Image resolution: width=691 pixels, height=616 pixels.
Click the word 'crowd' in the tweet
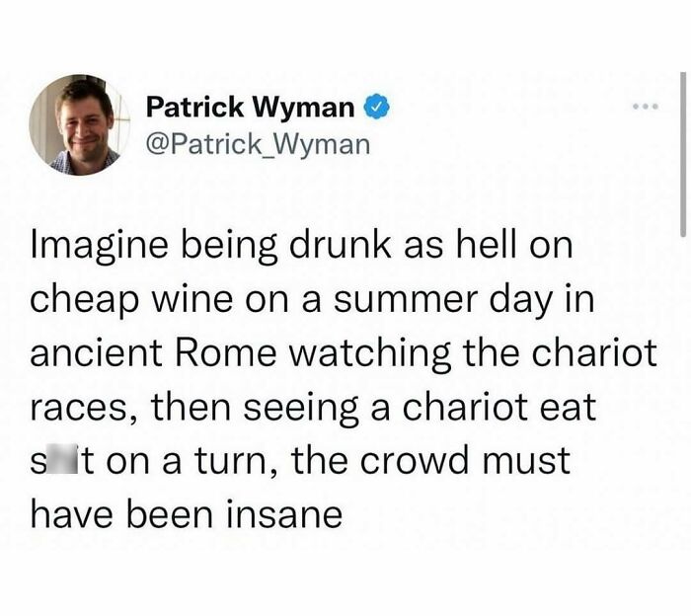tap(415, 461)
